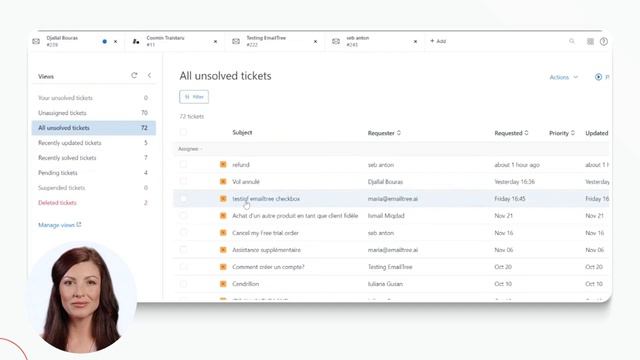
Task: Open Deleted tickets view
Action: tap(93, 203)
